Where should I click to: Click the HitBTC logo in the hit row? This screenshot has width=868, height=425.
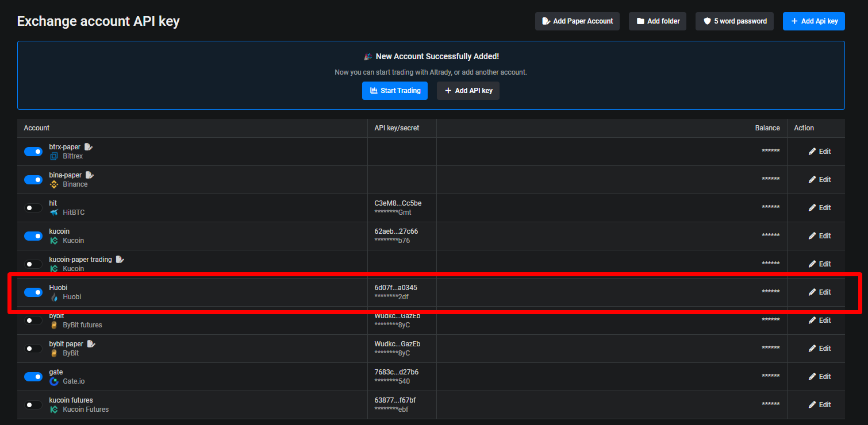click(x=54, y=212)
